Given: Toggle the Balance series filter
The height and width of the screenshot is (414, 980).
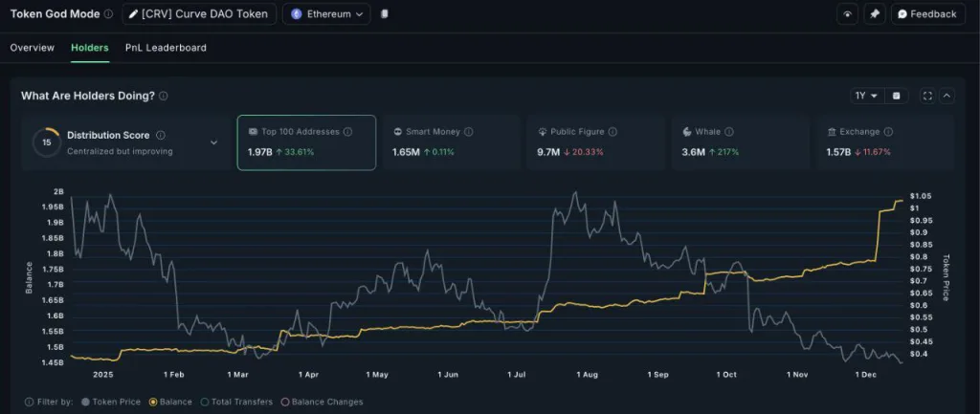Looking at the screenshot, I should (170, 402).
